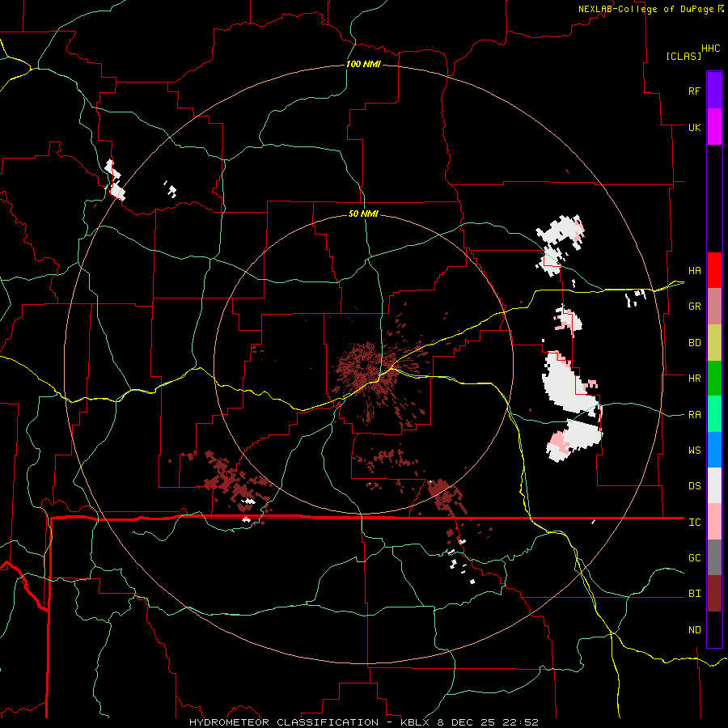
Task: Select the BD yellow legend swatch
Action: 714,343
